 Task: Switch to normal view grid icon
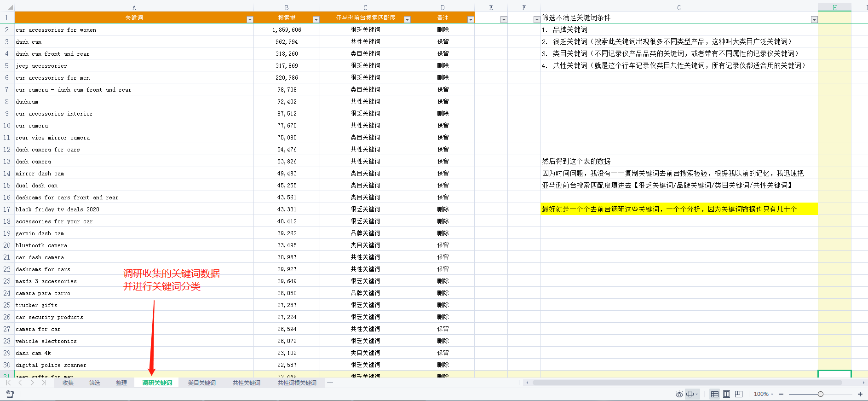[715, 394]
